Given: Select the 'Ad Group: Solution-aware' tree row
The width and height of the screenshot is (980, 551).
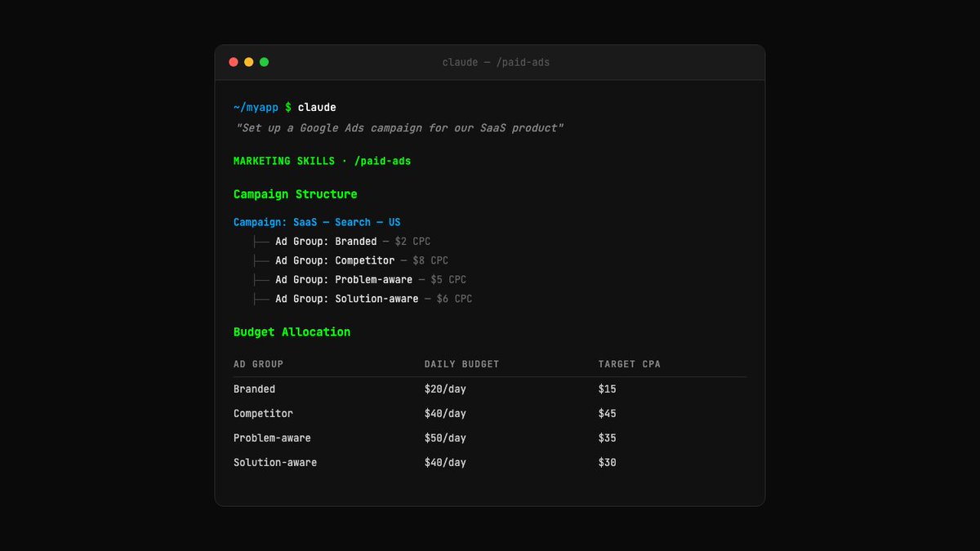Looking at the screenshot, I should point(363,299).
